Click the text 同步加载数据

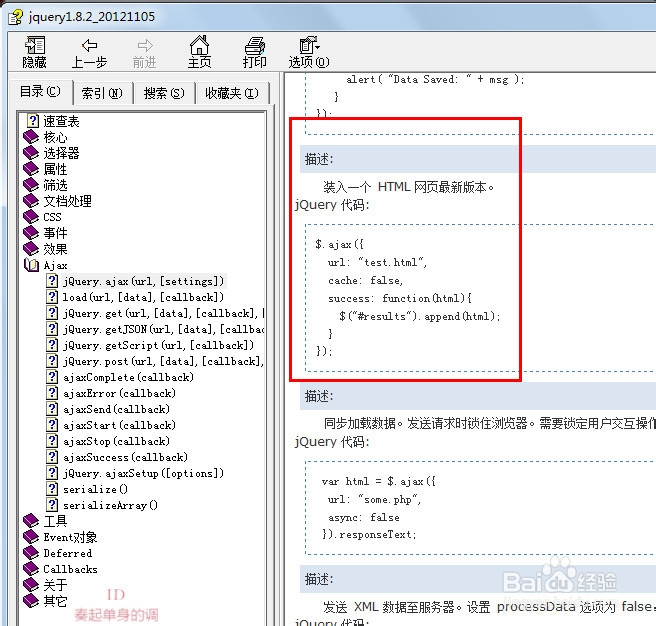click(x=360, y=423)
